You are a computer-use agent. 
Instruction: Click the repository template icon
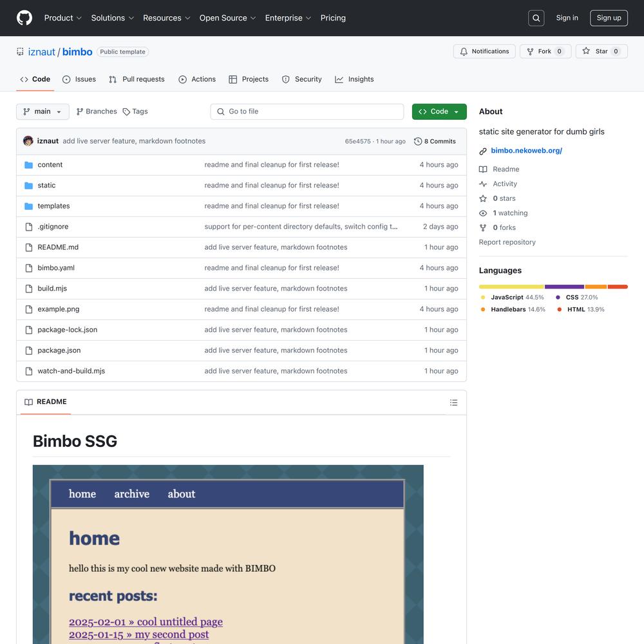pyautogui.click(x=20, y=52)
